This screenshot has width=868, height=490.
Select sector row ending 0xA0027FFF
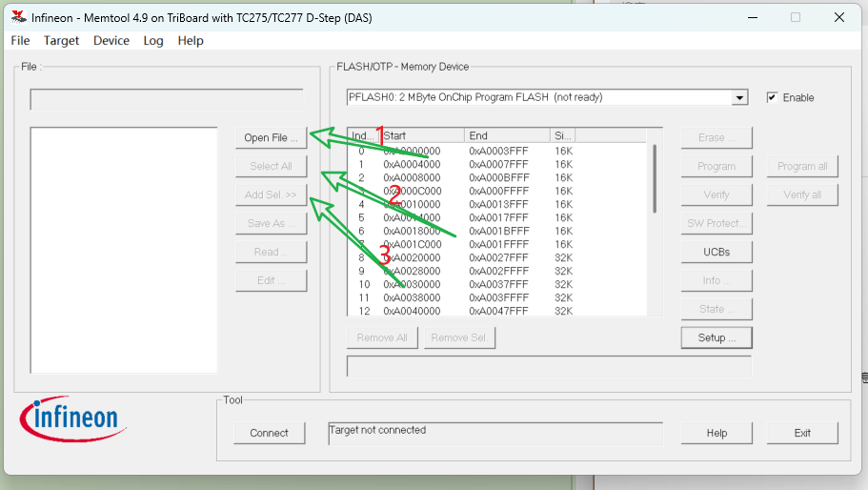pyautogui.click(x=496, y=257)
